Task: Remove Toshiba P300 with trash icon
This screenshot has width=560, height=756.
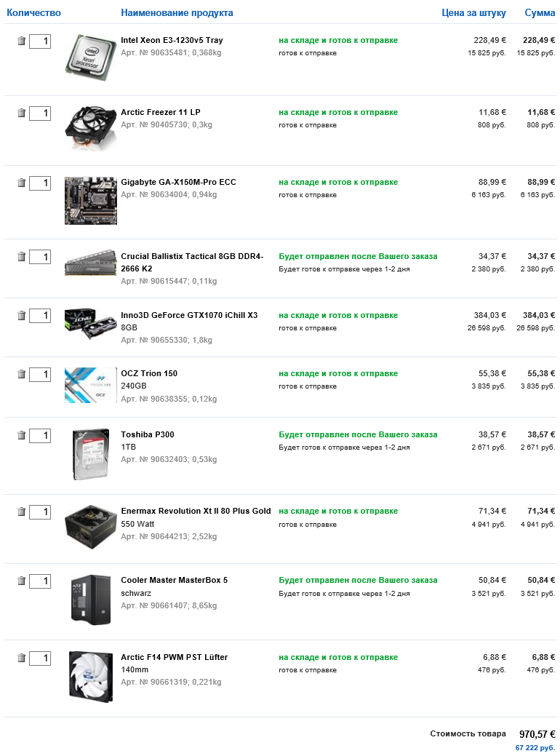Action: tap(21, 435)
